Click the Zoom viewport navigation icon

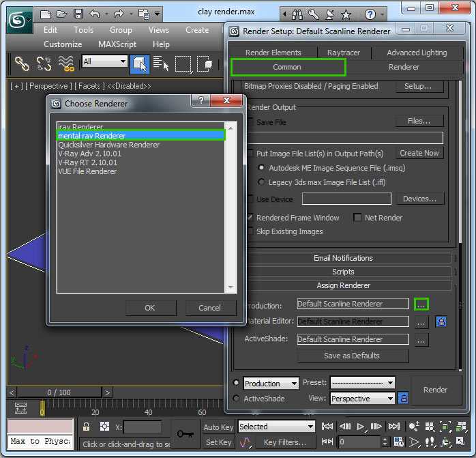414,427
